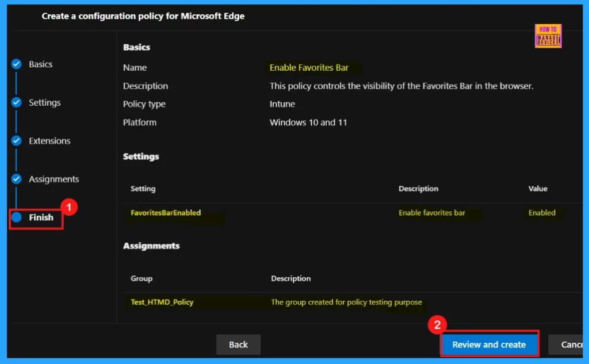Viewport: 589px width, 364px height.
Task: Click the Name field label
Action: tap(135, 68)
